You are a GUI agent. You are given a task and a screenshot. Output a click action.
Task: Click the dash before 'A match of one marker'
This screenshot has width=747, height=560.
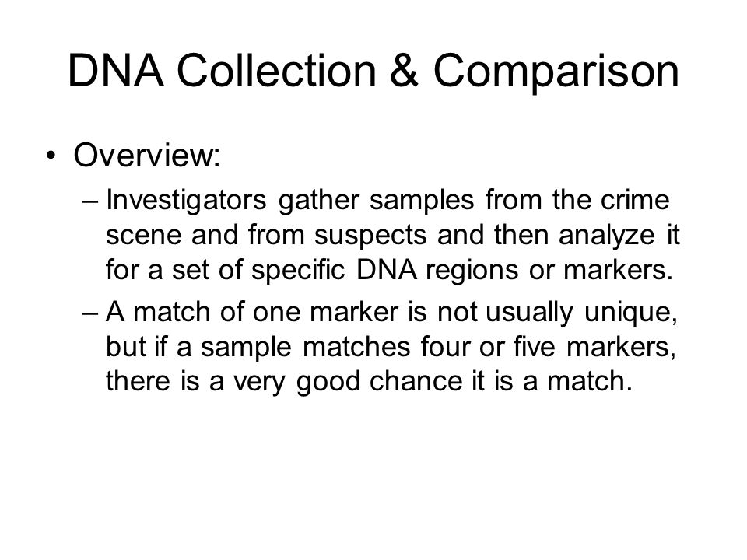coord(90,313)
